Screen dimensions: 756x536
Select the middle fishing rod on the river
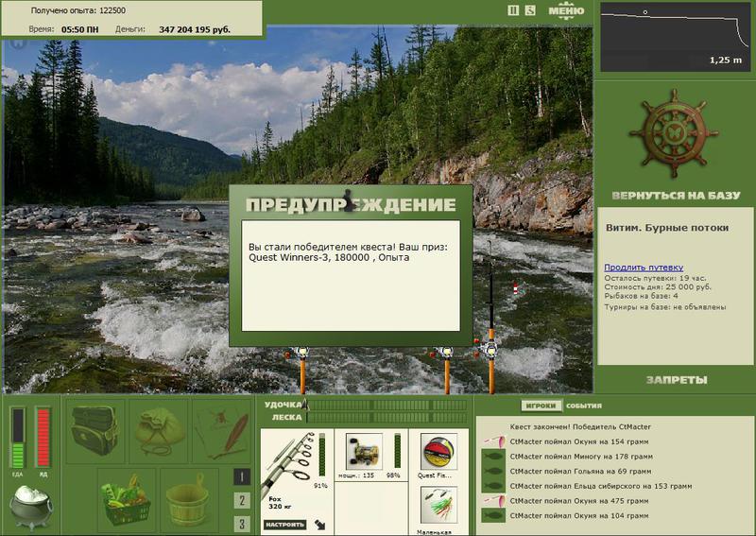446,370
